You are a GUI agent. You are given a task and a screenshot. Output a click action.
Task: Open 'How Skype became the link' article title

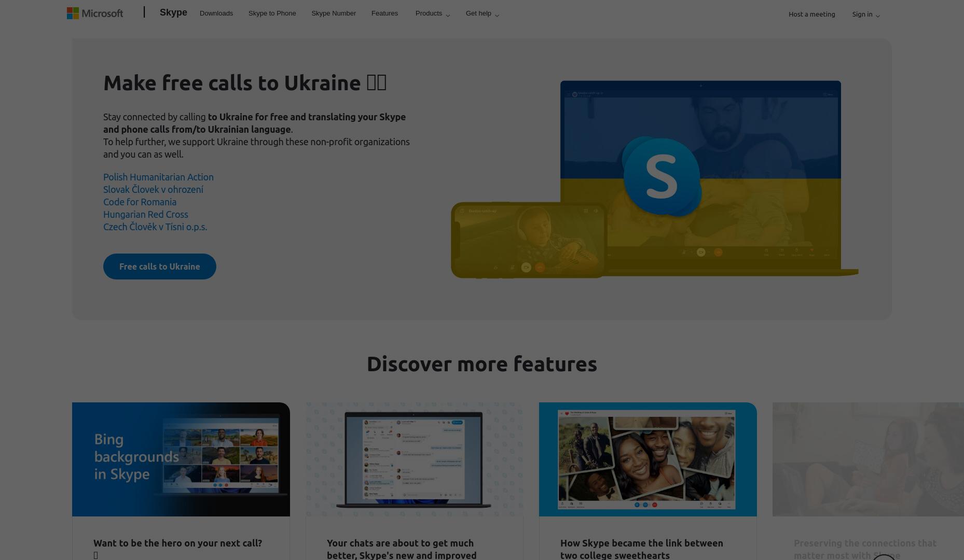(x=642, y=549)
